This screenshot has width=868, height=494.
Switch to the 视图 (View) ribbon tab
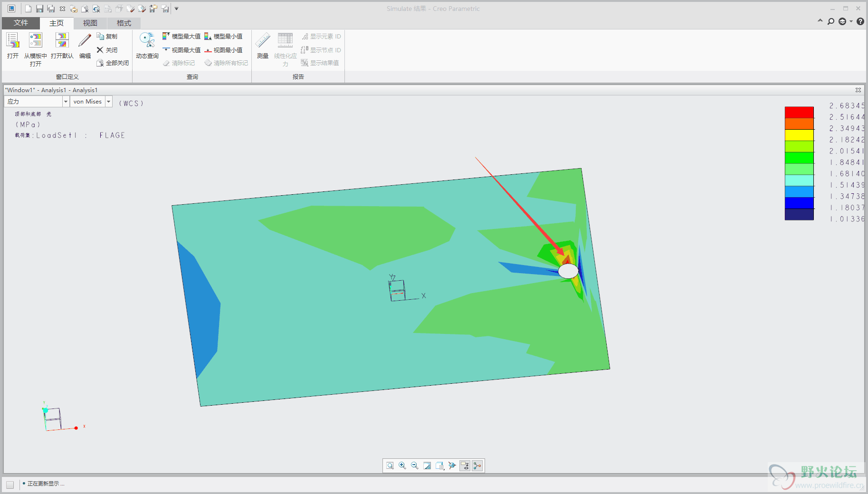pyautogui.click(x=90, y=23)
